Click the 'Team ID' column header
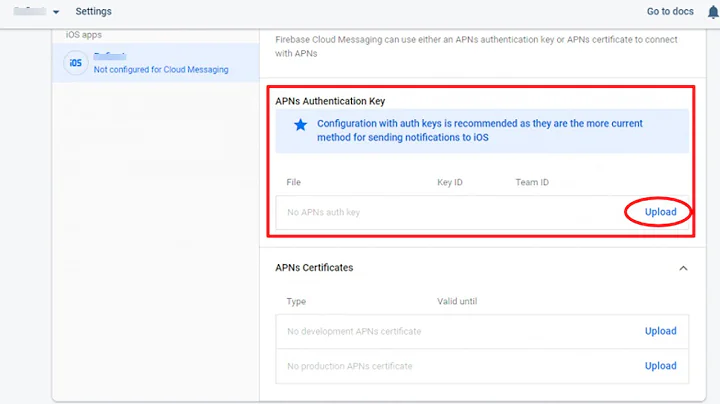The image size is (720, 404). tap(532, 182)
